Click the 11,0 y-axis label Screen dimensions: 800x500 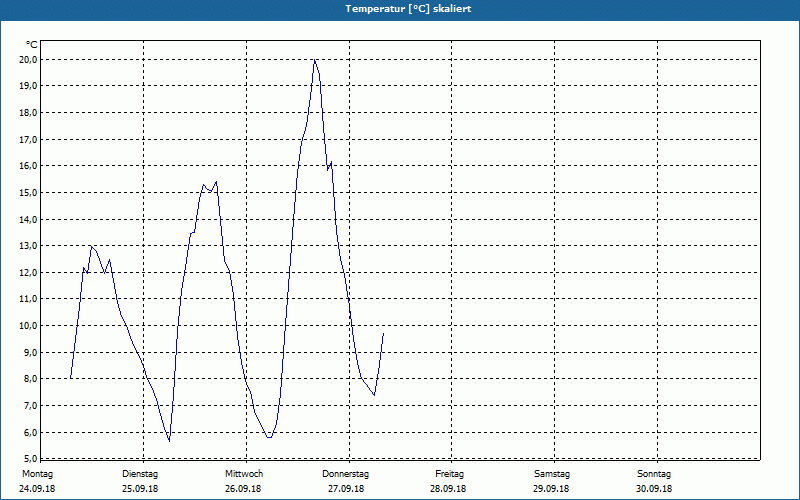pos(29,299)
